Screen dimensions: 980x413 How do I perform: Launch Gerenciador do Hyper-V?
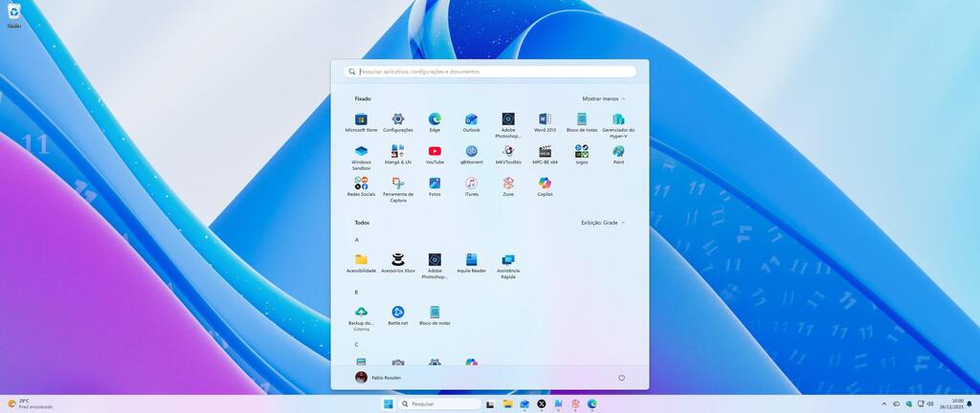click(619, 125)
